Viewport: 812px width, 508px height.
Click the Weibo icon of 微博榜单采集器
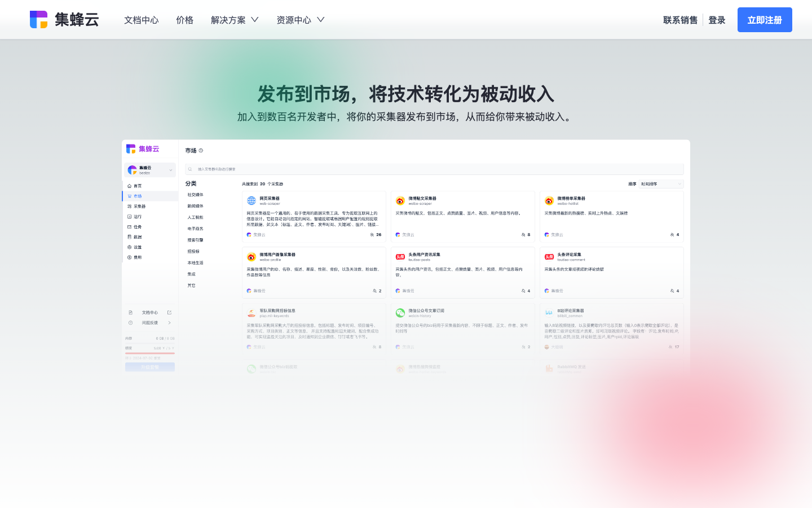click(x=549, y=201)
